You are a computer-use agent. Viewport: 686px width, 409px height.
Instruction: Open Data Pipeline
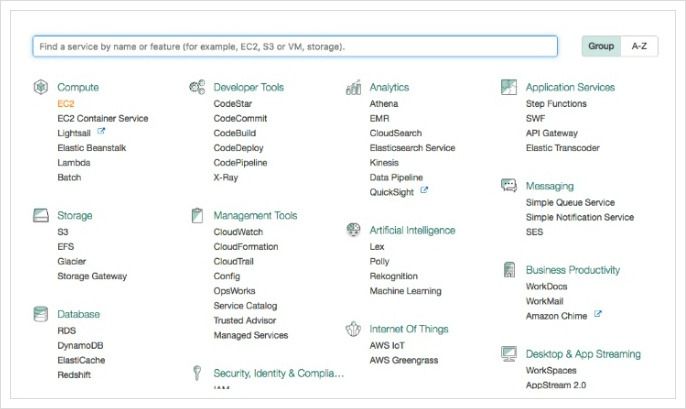(396, 178)
